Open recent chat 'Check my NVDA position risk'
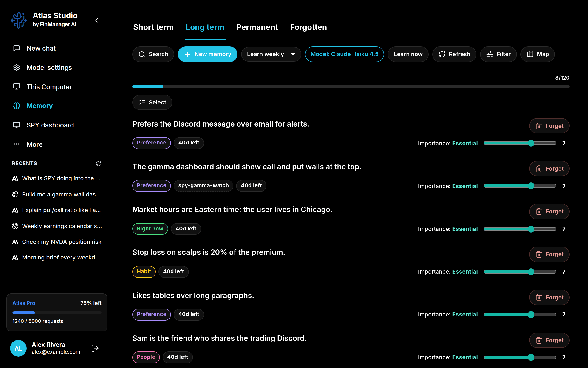The height and width of the screenshot is (368, 588). [x=57, y=242]
